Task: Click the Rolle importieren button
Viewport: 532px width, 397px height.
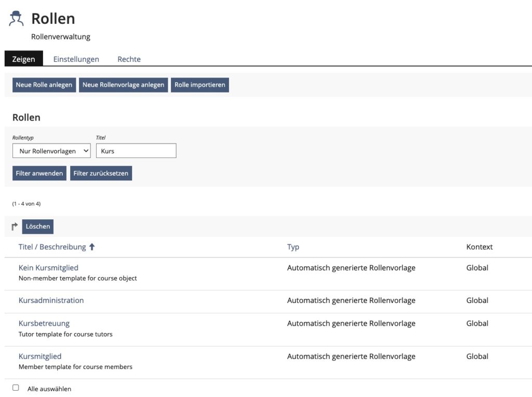Action: [x=199, y=85]
